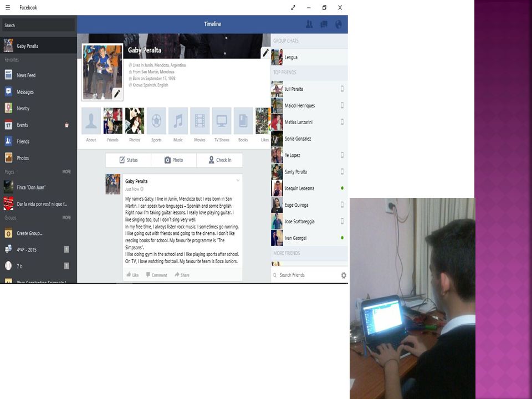Open chat with Jose Scattareggia
Viewport: 532px width, 399px height.
[x=309, y=222]
